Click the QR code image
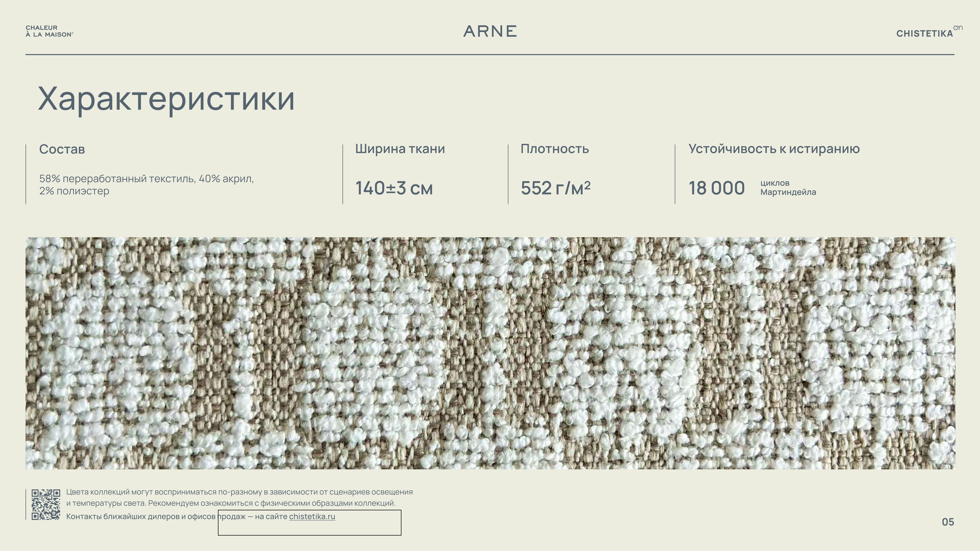This screenshot has height=551, width=980. pyautogui.click(x=46, y=505)
